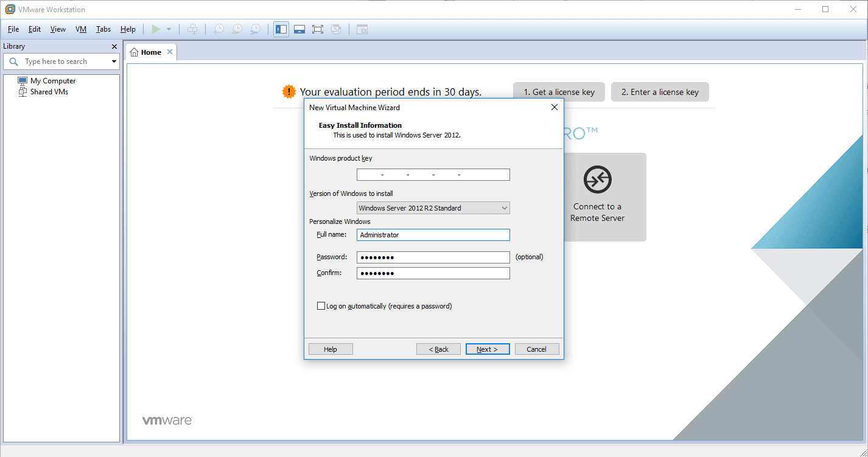Click the orange evaluation warning icon
This screenshot has height=457, width=868.
point(289,92)
